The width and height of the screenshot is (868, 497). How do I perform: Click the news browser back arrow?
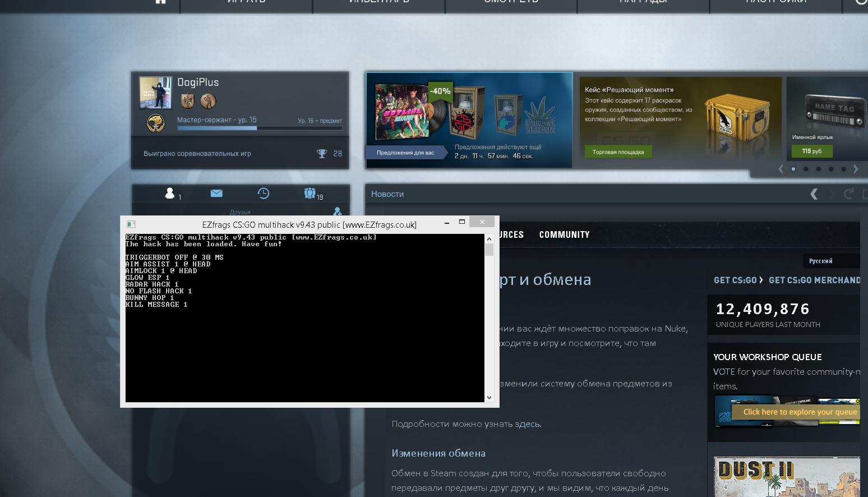814,194
